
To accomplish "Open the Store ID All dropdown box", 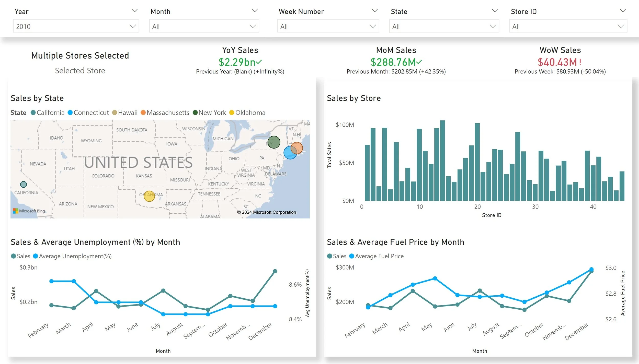I will point(568,26).
